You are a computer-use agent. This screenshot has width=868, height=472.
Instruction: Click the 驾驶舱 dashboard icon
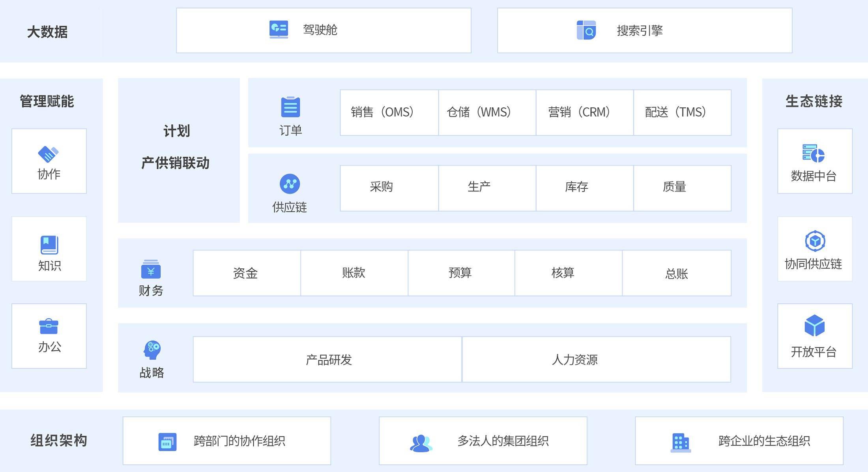(279, 30)
